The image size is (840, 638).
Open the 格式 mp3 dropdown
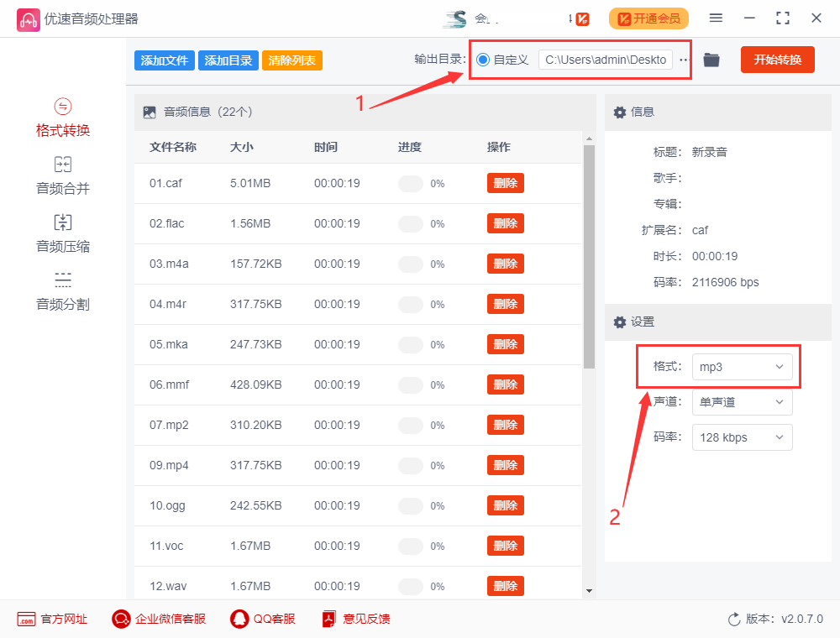tap(742, 367)
